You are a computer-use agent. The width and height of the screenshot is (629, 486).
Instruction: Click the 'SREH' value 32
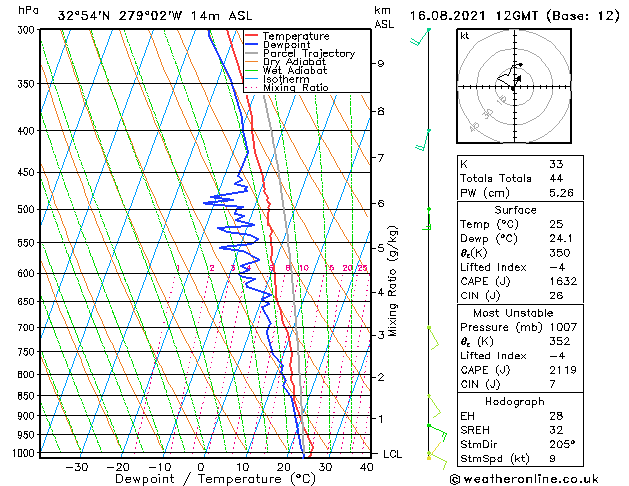tap(556, 430)
